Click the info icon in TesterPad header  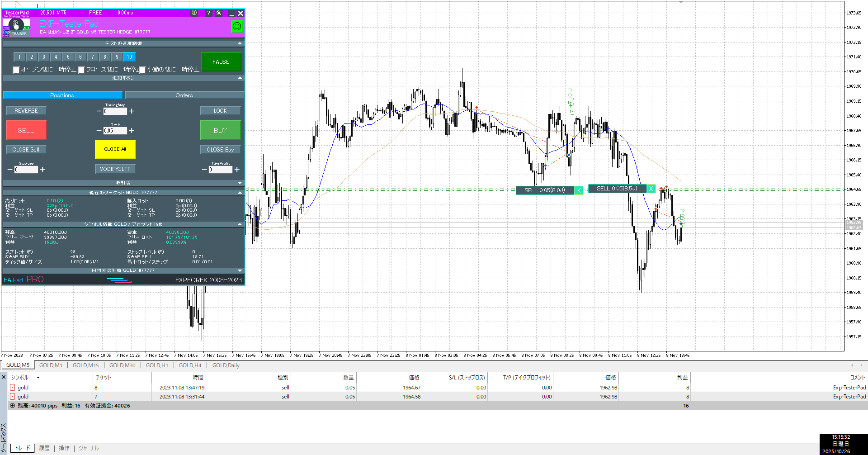[194, 13]
